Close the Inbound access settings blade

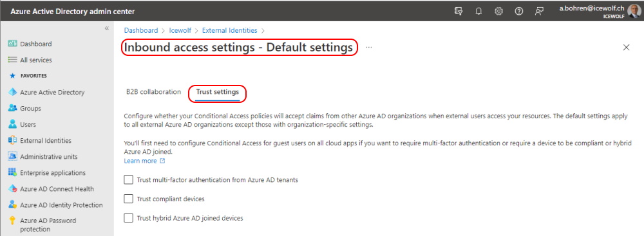(x=627, y=47)
